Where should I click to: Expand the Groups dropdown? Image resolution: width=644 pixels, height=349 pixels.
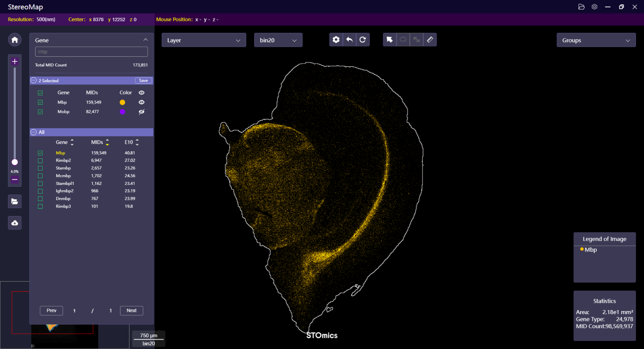click(595, 40)
